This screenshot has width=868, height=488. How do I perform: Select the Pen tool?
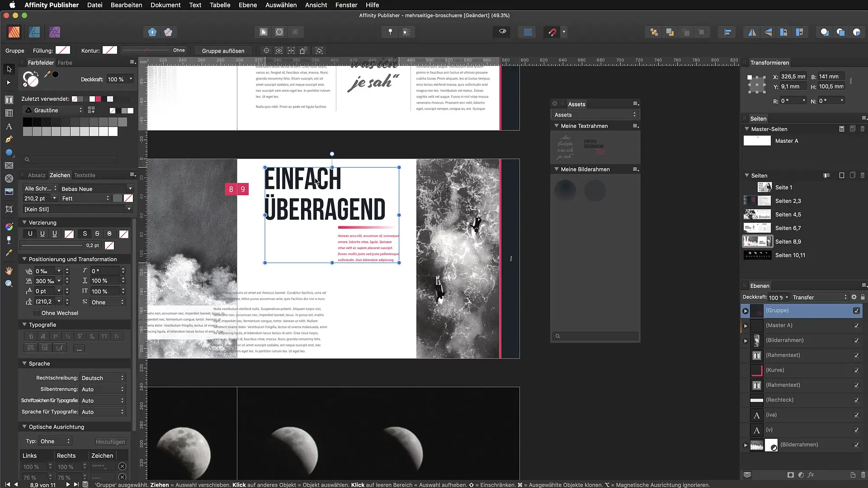9,139
